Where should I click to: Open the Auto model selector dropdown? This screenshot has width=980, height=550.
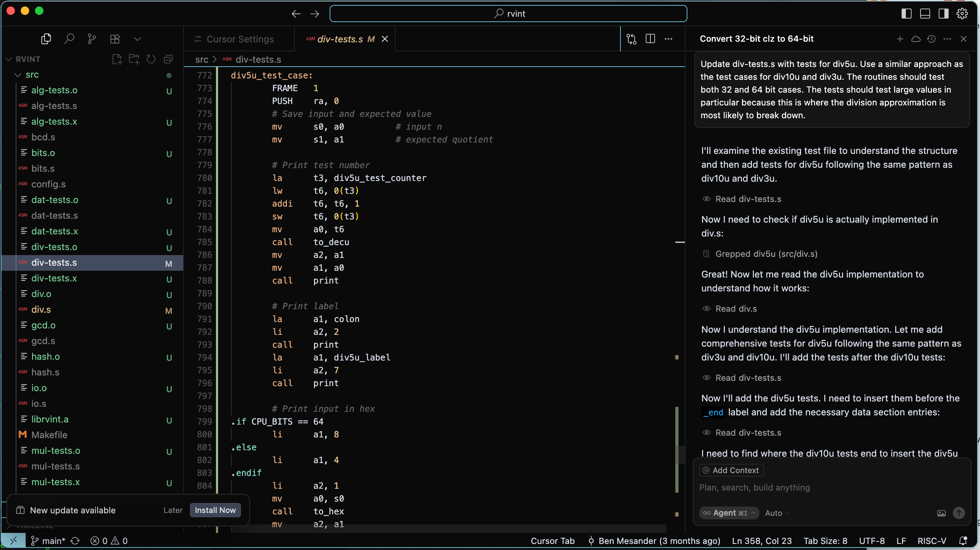(777, 513)
